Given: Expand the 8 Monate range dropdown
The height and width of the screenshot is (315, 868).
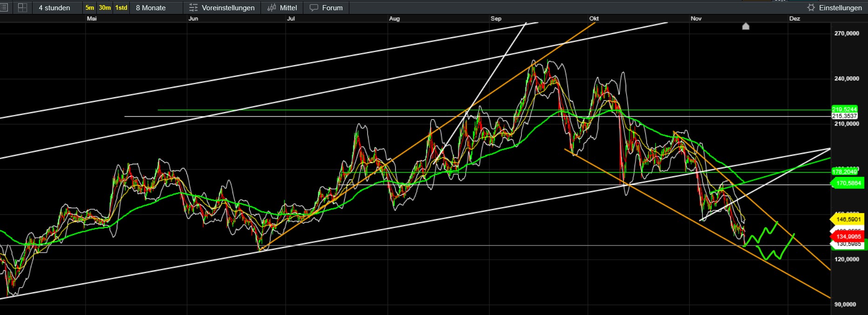Looking at the screenshot, I should [151, 7].
